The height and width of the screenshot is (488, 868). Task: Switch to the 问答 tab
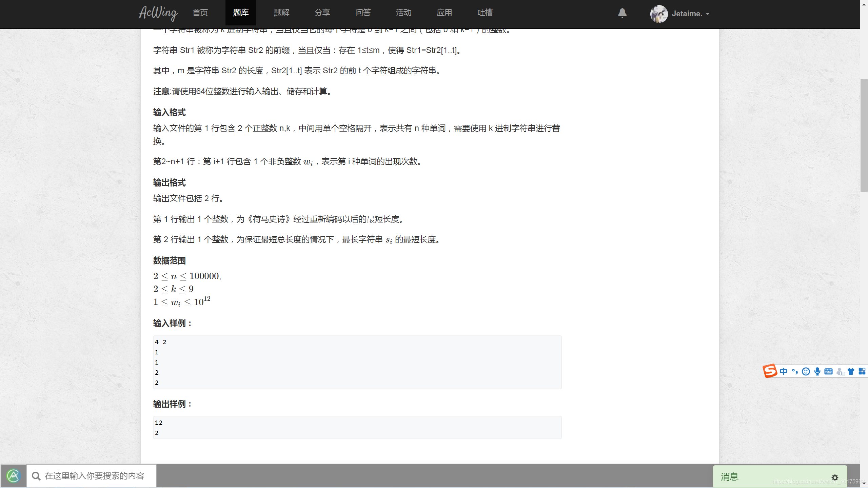[362, 13]
